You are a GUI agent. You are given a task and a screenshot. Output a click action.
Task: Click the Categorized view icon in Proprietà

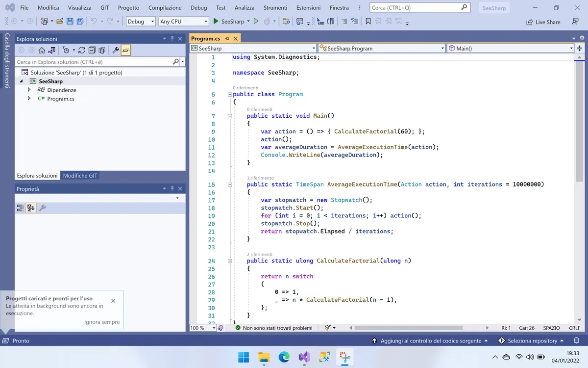click(20, 208)
